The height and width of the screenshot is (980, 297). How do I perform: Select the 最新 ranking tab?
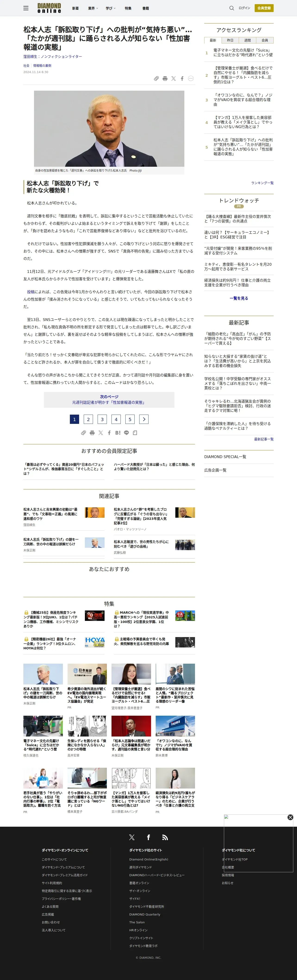(213, 40)
